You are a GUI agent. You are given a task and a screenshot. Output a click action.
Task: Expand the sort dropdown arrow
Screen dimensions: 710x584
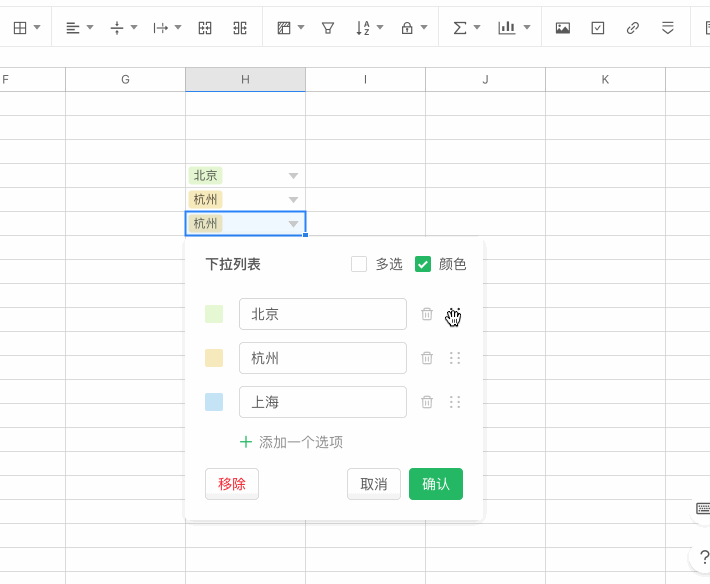tap(380, 27)
